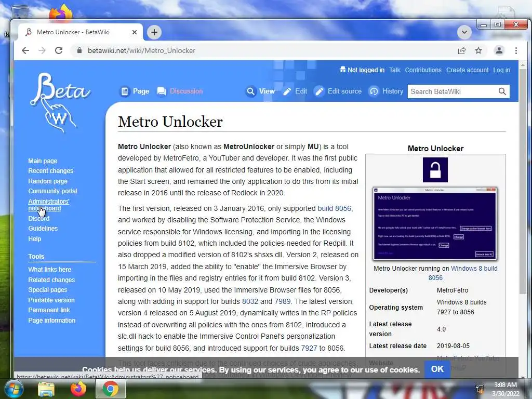Click the Chrome taskbar button
Screen dimensions: 532x399
[x=111, y=389]
